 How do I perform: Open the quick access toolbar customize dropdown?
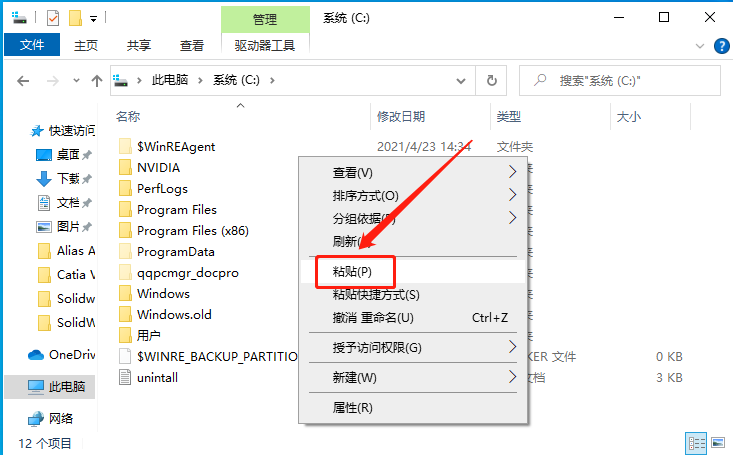coord(93,19)
